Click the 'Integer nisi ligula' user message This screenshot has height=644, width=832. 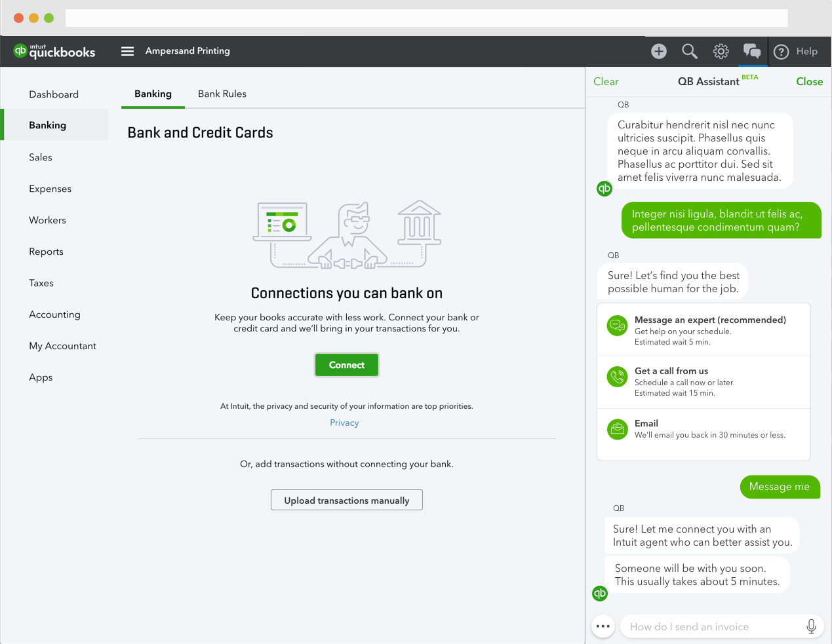(721, 220)
